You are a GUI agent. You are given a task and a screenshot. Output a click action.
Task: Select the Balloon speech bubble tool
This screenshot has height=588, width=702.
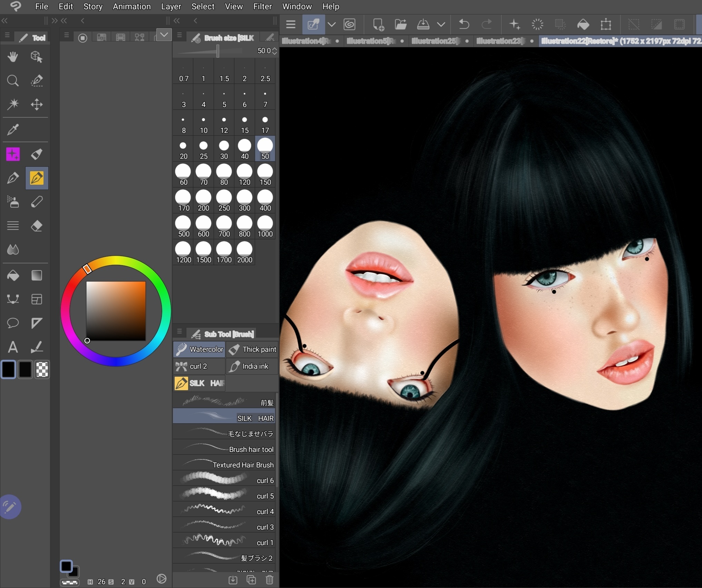13,323
